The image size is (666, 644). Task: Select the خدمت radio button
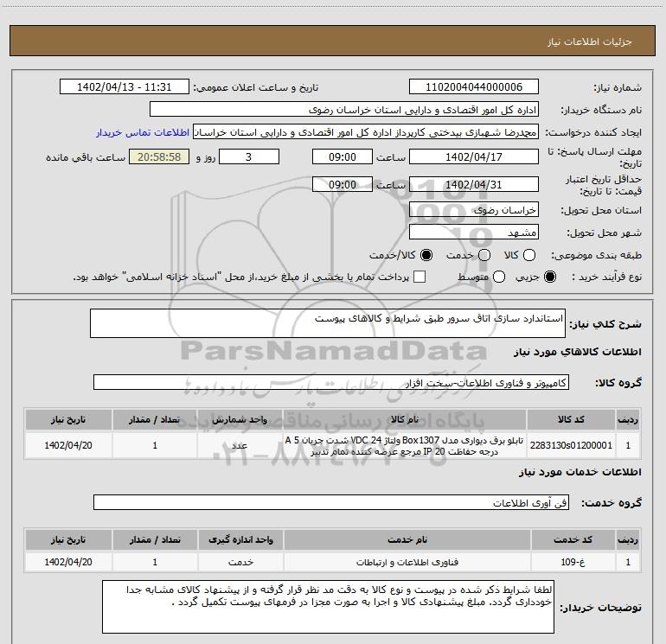(484, 255)
